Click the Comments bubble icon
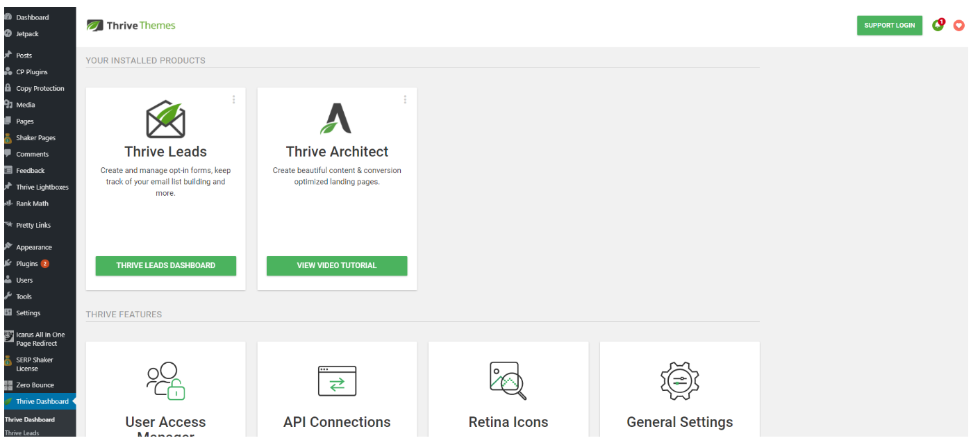 (x=8, y=154)
